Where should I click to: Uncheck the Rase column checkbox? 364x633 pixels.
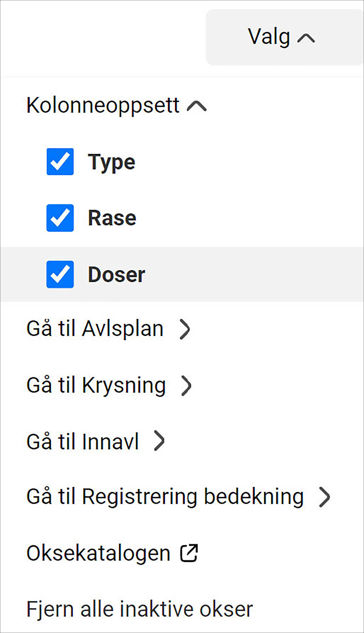[60, 218]
